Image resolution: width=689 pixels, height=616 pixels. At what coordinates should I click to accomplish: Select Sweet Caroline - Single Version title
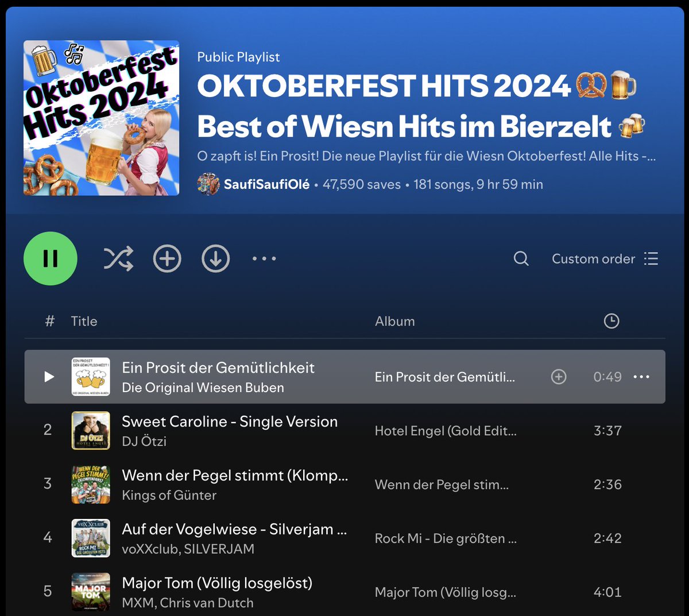(230, 421)
